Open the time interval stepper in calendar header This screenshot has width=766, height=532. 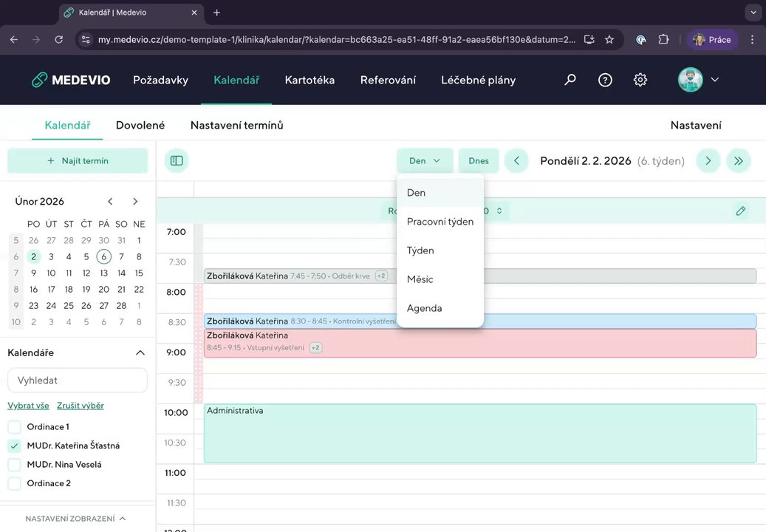tap(499, 211)
